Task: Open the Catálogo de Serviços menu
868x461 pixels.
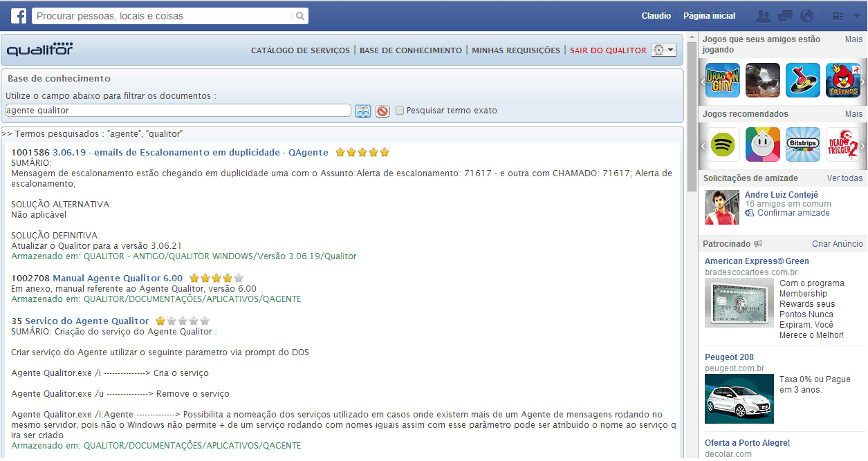Action: tap(300, 50)
